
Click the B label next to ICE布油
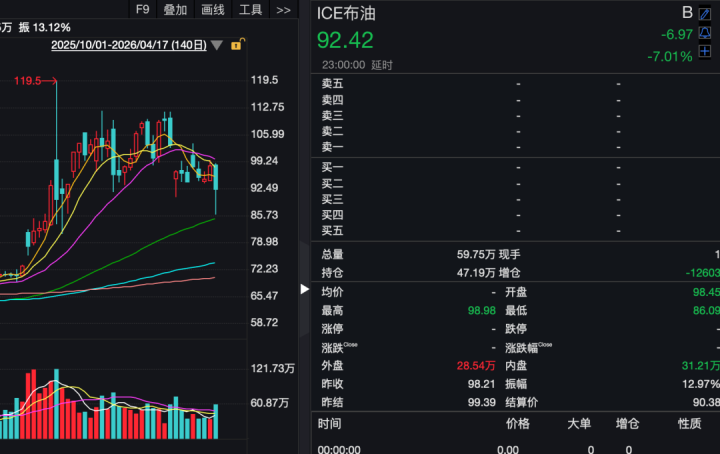pyautogui.click(x=687, y=13)
